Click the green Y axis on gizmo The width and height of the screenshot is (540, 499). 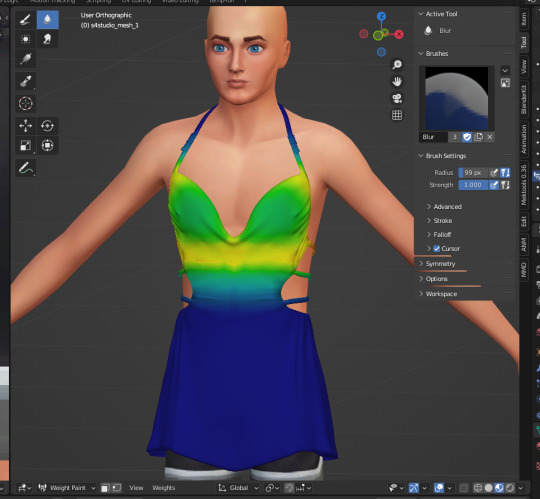[378, 35]
